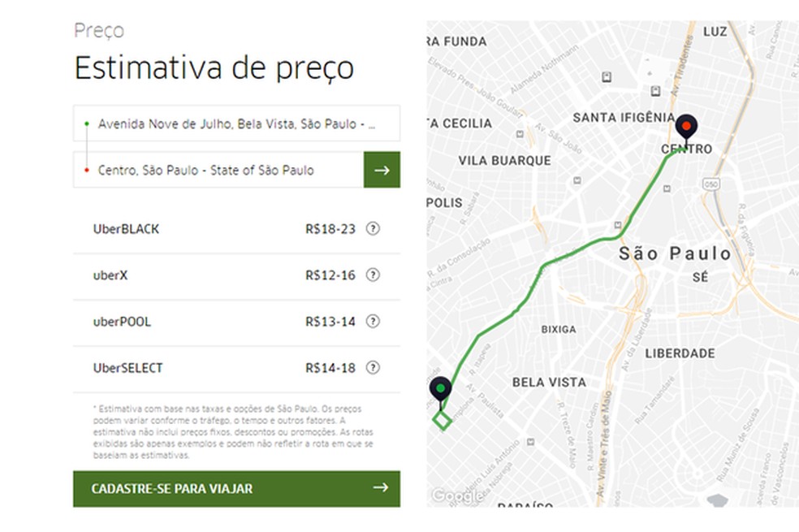
Task: Open uberPOOL fare info question mark
Action: pos(373,322)
